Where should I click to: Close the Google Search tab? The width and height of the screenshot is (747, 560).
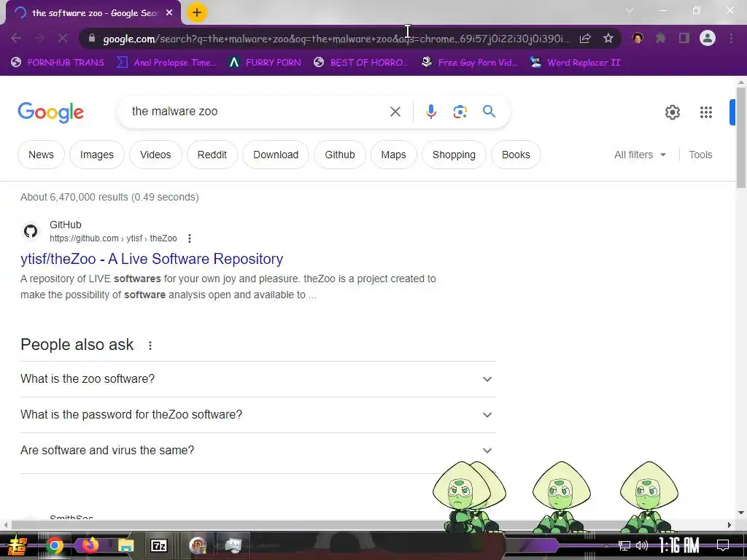click(x=169, y=13)
